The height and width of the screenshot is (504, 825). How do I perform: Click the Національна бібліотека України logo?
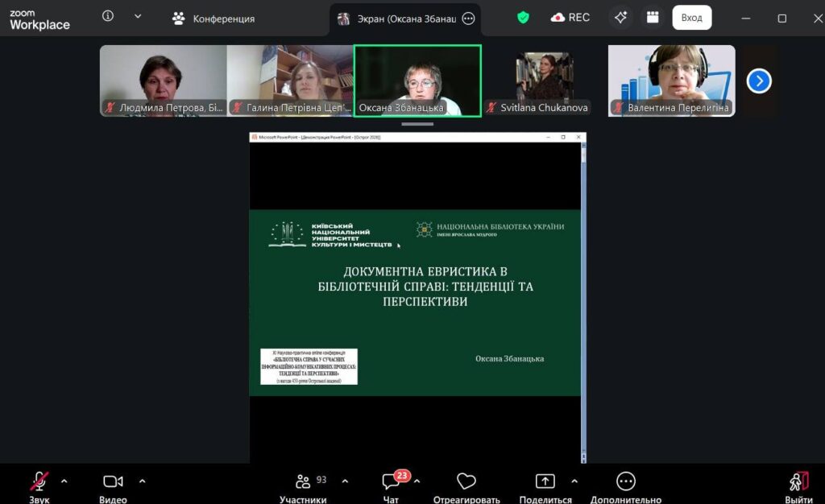coord(490,229)
